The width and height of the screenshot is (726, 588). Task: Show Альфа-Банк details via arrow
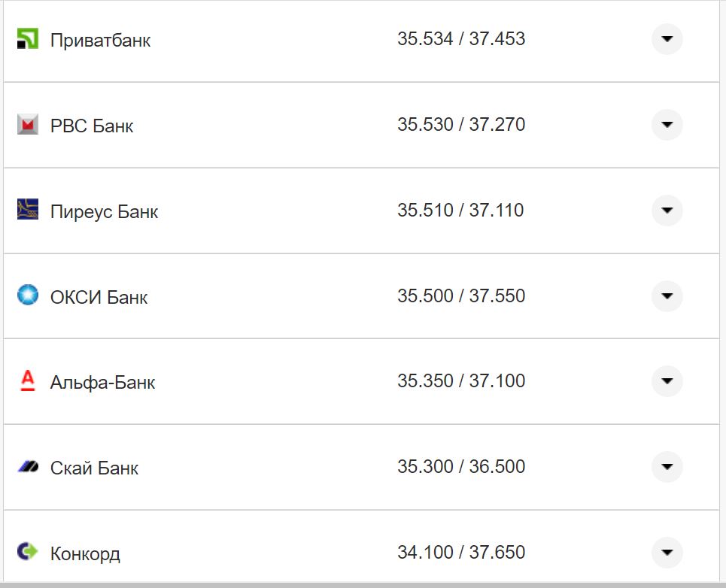[x=667, y=381]
